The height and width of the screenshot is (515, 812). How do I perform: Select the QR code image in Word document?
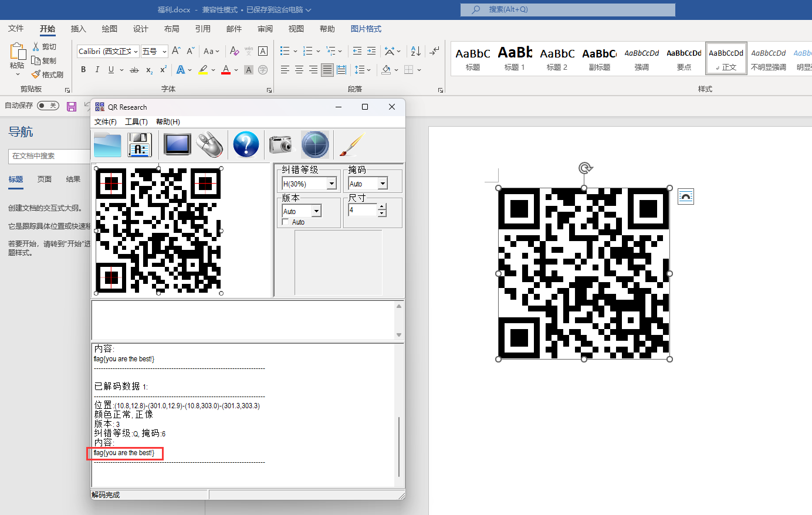pyautogui.click(x=584, y=273)
